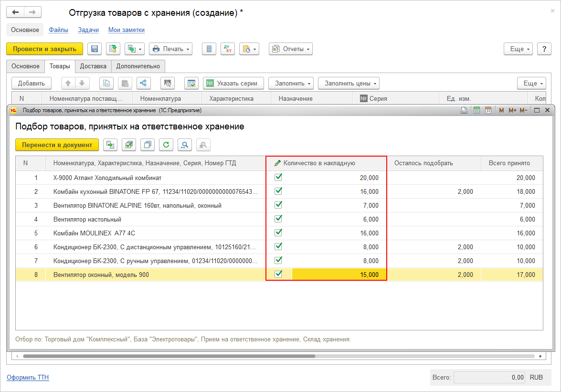Open the Заполнить dropdown
The image size is (561, 392).
pos(291,84)
